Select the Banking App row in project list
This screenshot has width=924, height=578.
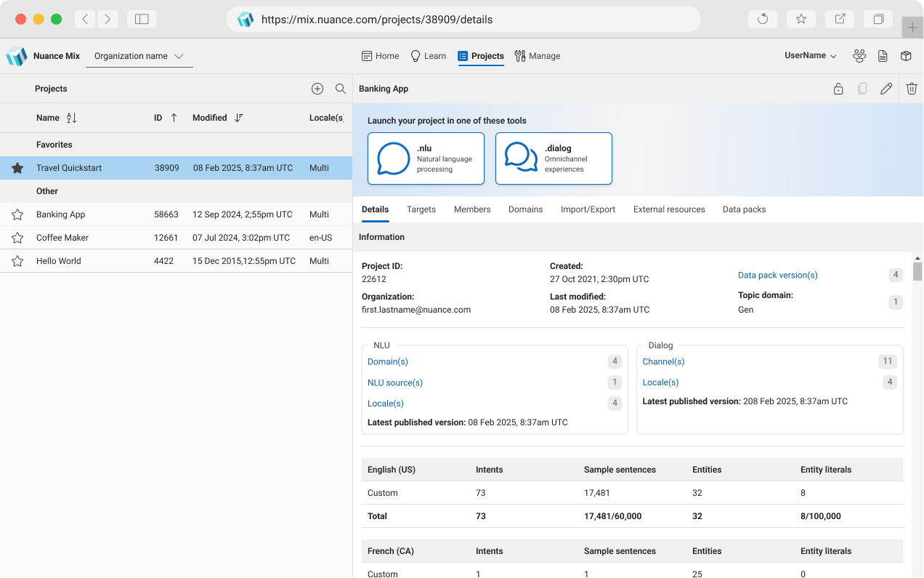[x=176, y=214]
